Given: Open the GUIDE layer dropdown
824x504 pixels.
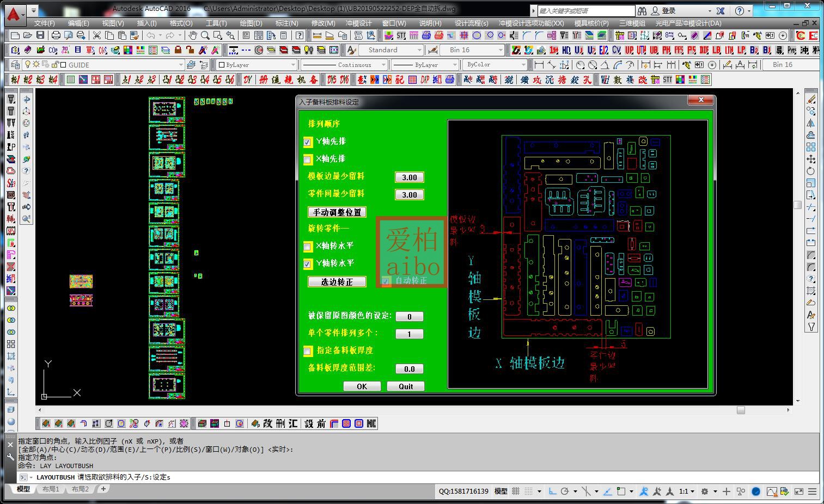Looking at the screenshot, I should pyautogui.click(x=181, y=65).
